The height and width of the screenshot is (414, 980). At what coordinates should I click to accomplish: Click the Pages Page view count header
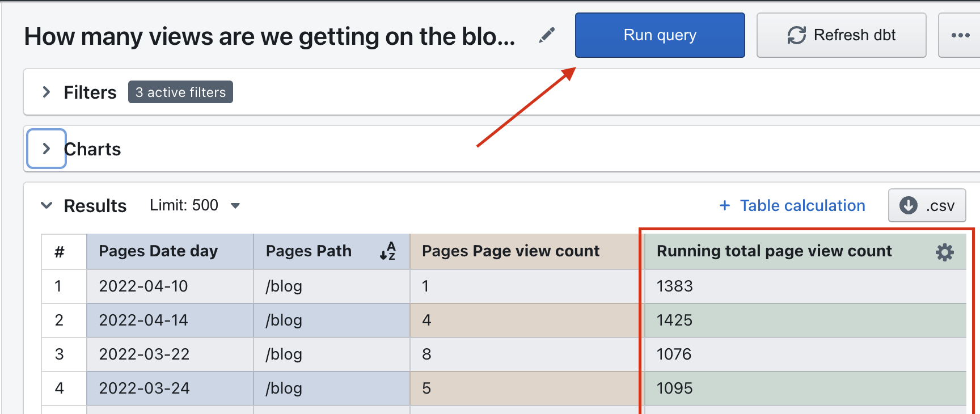tap(510, 251)
